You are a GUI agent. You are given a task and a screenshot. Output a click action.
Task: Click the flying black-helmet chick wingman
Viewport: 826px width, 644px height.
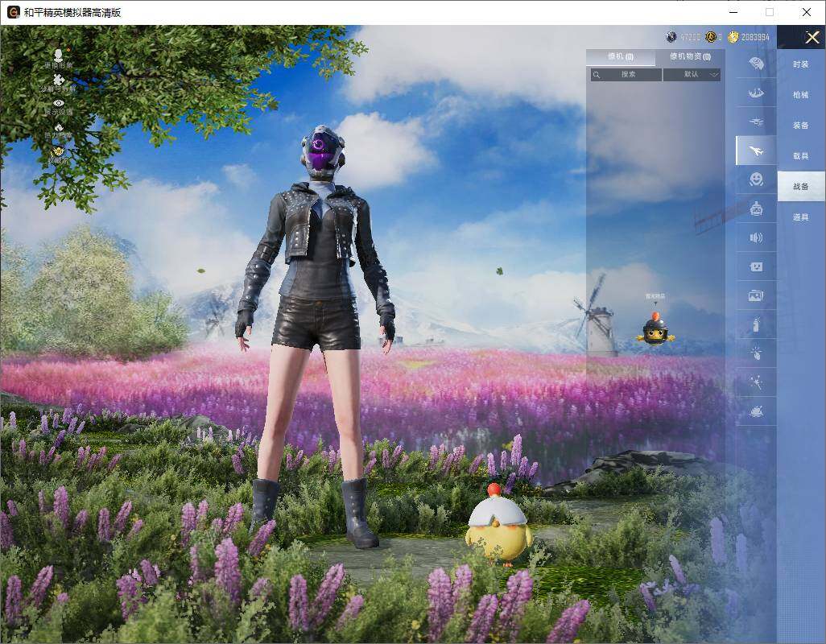(655, 329)
